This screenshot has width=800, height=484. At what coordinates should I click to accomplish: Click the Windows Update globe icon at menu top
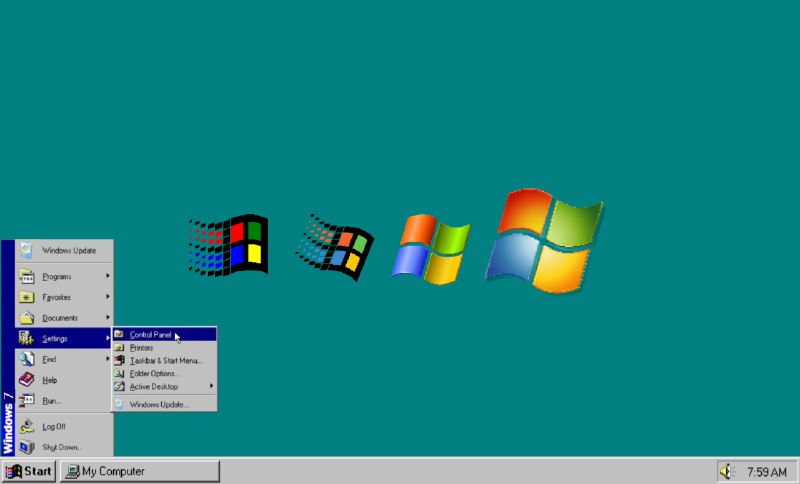pos(27,250)
